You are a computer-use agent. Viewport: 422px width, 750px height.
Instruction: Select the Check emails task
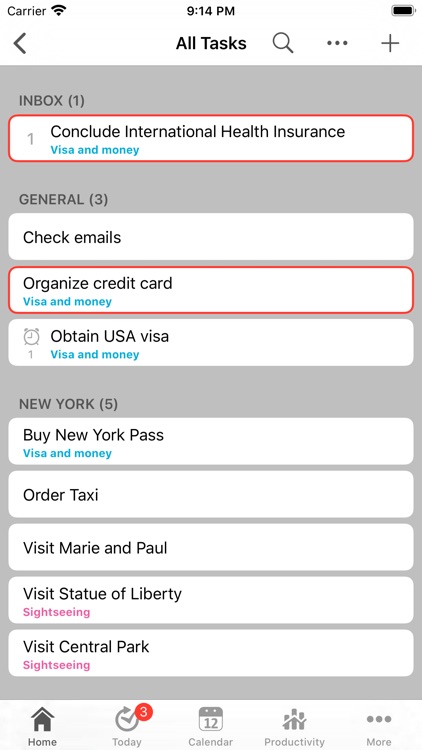click(x=211, y=237)
